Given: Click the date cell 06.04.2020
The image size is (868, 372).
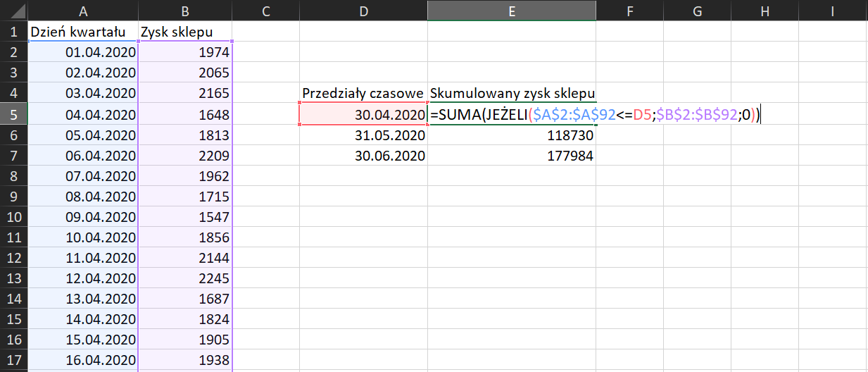Looking at the screenshot, I should [x=83, y=155].
